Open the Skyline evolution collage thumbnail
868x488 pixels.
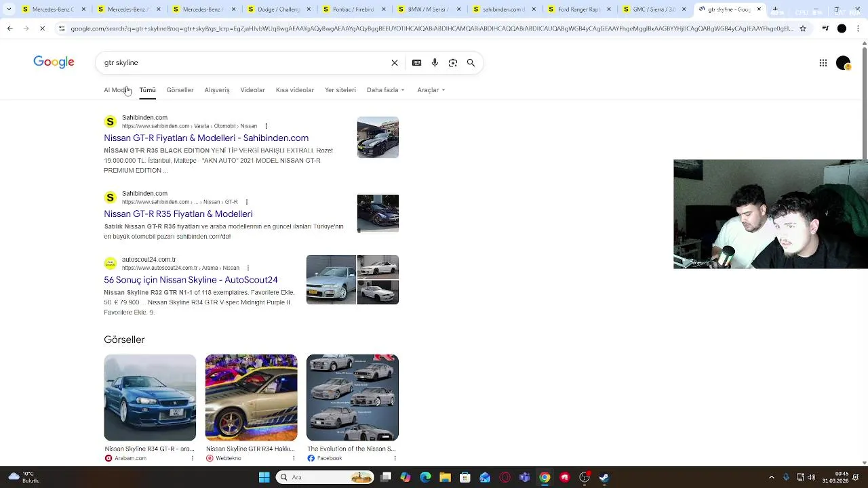point(353,397)
